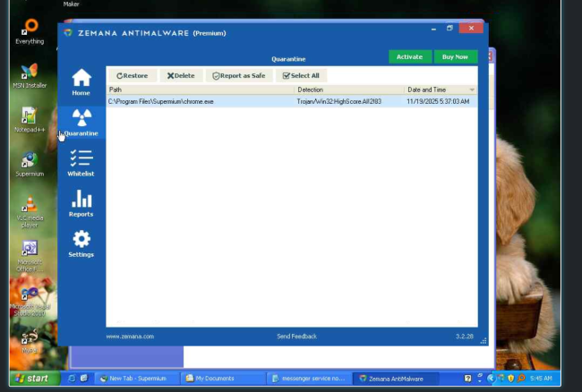582x392 pixels.
Task: Click the yellow security shield tray icon
Action: [x=510, y=379]
